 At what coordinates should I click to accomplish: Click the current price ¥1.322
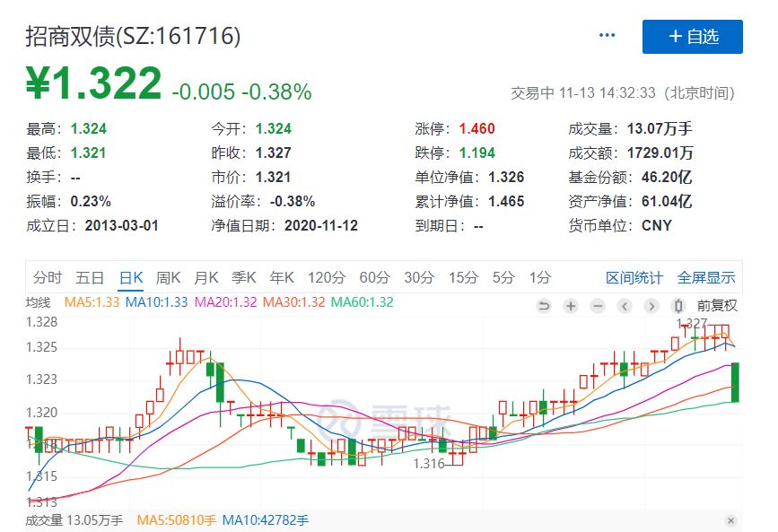[x=93, y=83]
